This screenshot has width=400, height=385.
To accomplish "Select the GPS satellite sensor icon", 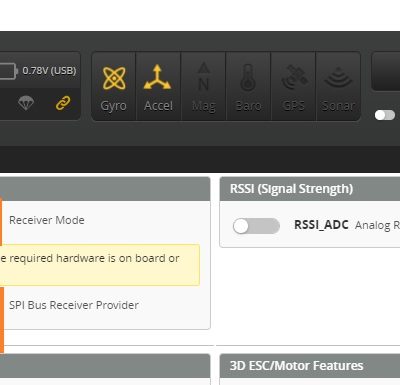I will tap(294, 77).
